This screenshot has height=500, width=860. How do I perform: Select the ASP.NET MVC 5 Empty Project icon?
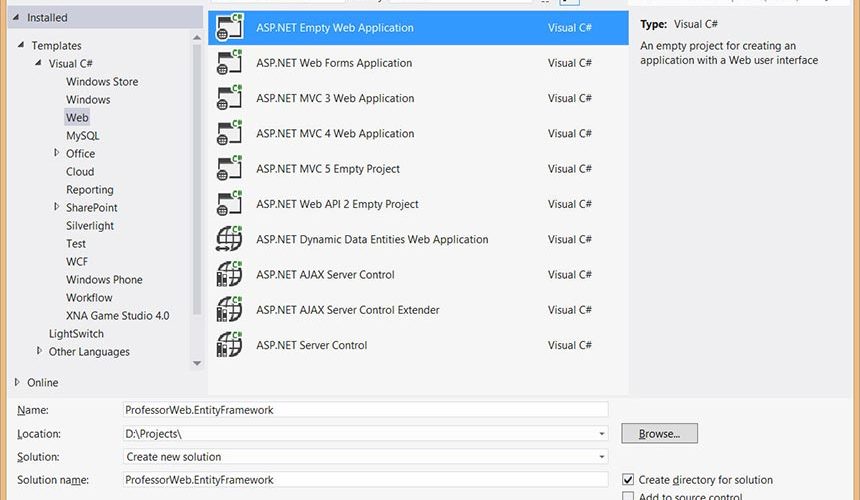(230, 169)
